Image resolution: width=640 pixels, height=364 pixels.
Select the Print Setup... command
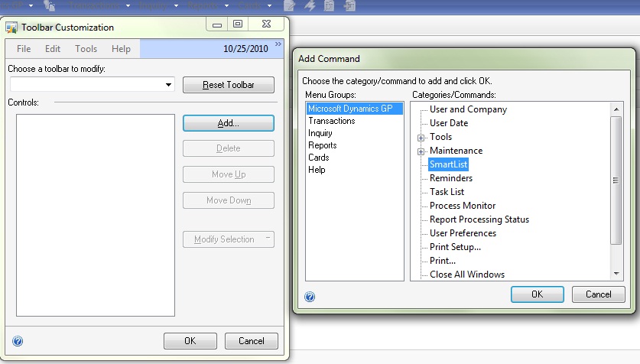coord(455,247)
